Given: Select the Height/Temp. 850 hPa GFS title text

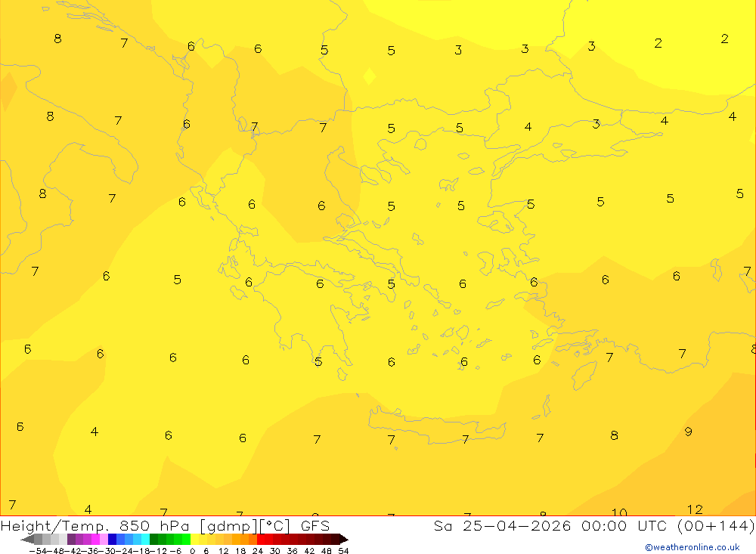Looking at the screenshot, I should click(x=165, y=525).
